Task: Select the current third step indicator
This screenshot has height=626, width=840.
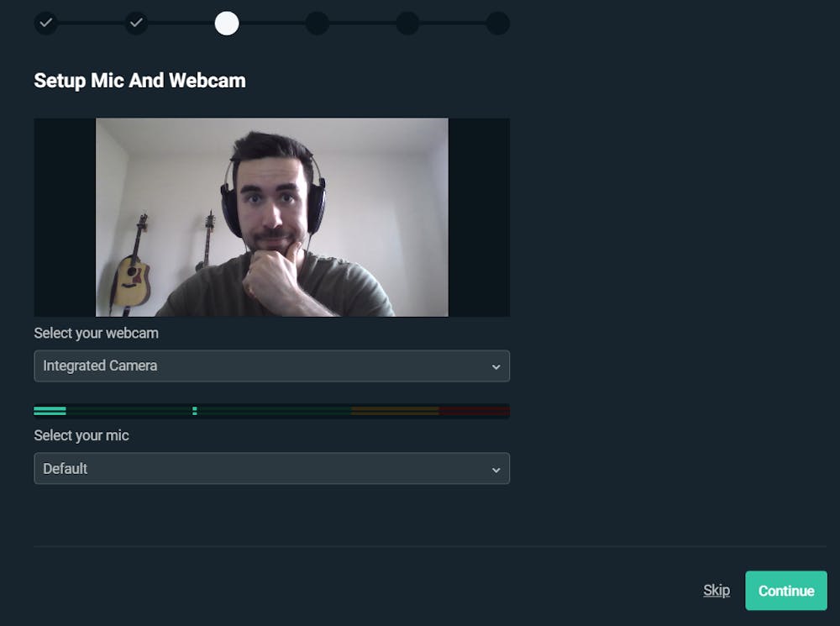Action: coord(227,23)
